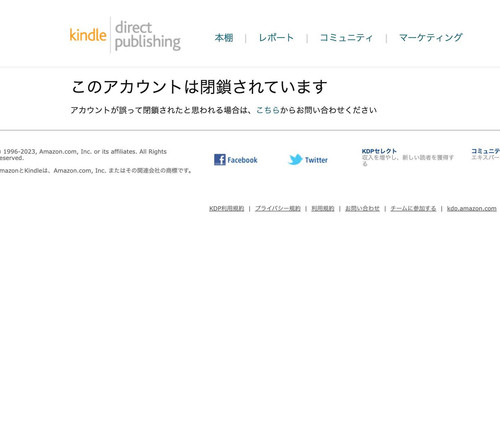This screenshot has width=500, height=447.
Task: Open the コミュニティ navigation item
Action: click(x=346, y=38)
